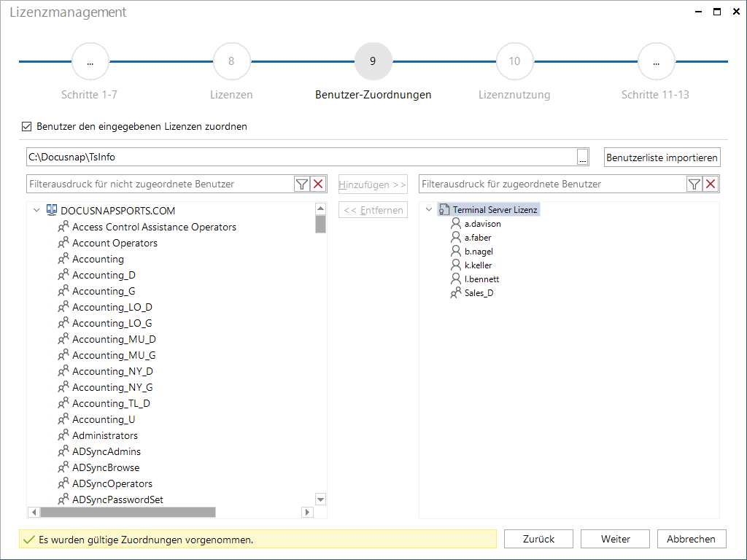Screen dimensions: 747x560
Task: Open browse dialog with ellipsis button
Action: [583, 157]
